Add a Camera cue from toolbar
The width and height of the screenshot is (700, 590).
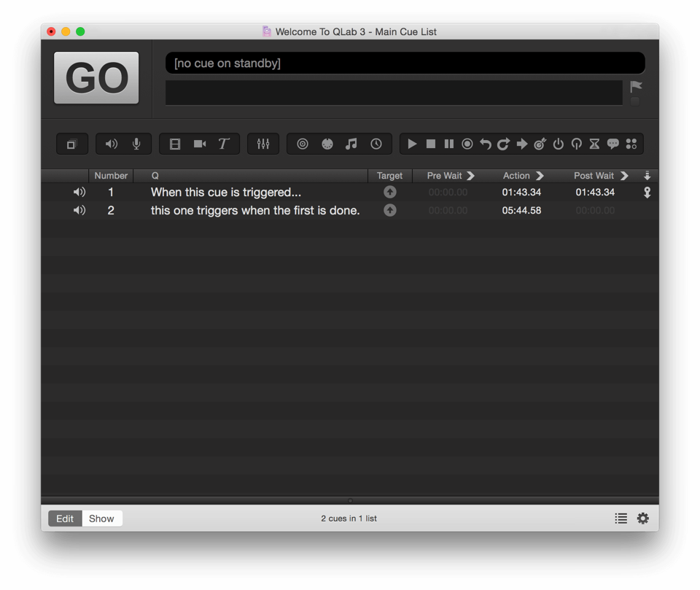click(x=200, y=144)
